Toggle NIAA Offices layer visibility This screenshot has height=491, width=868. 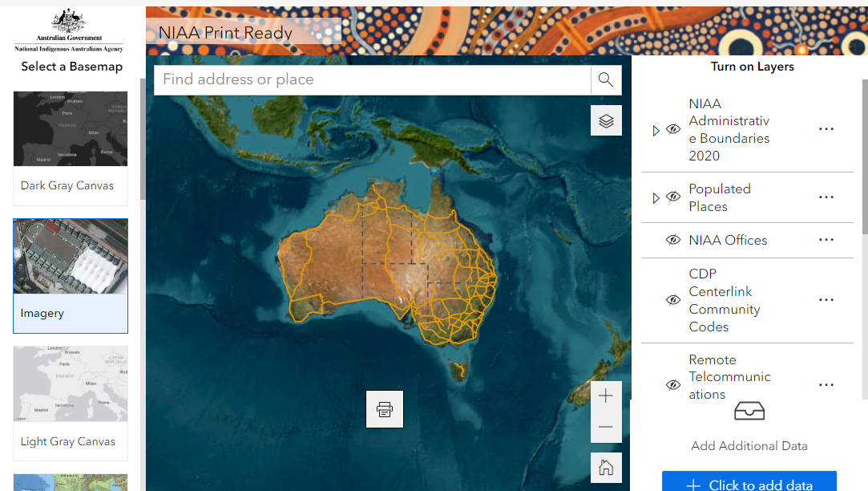(x=673, y=240)
